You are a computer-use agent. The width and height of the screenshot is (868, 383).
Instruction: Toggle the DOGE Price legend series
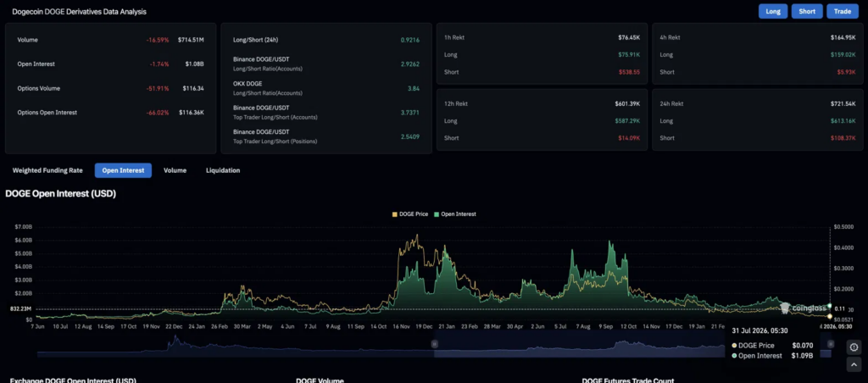point(409,214)
